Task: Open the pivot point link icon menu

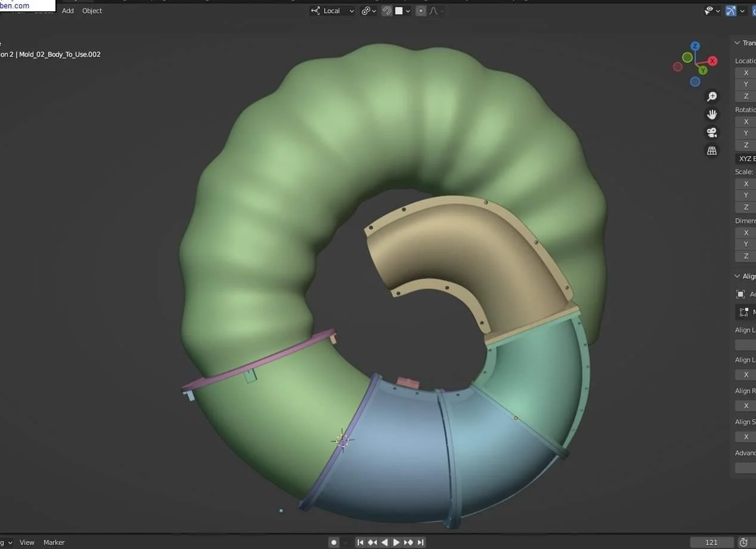Action: coord(368,11)
